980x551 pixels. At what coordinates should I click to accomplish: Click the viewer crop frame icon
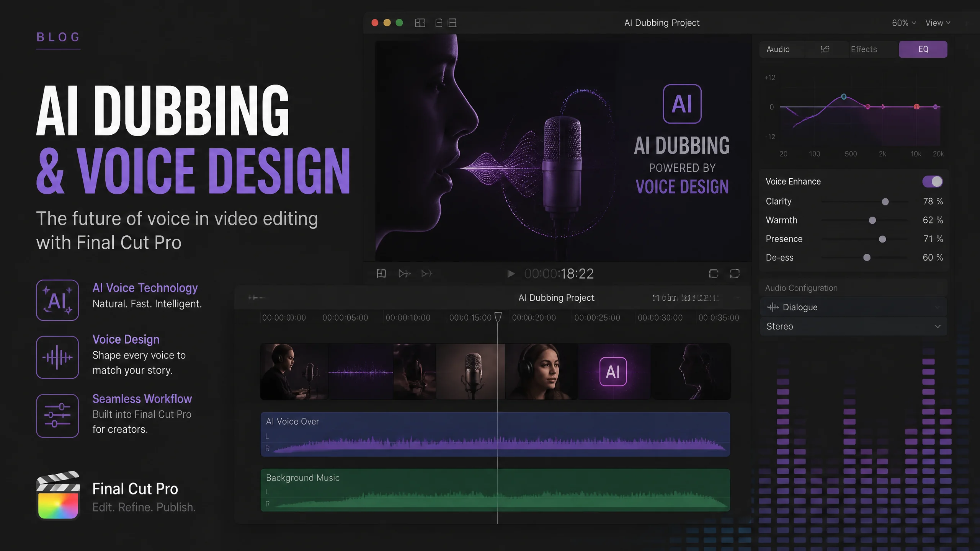click(714, 274)
